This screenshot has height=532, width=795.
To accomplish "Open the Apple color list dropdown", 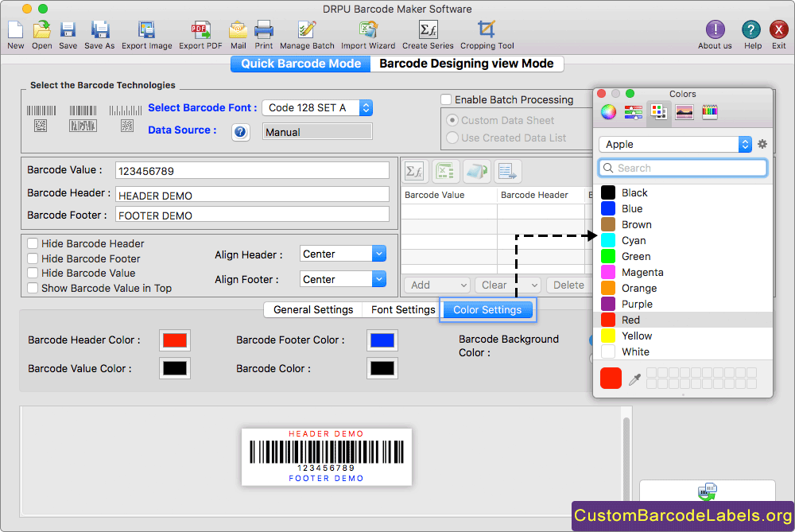I will point(675,144).
